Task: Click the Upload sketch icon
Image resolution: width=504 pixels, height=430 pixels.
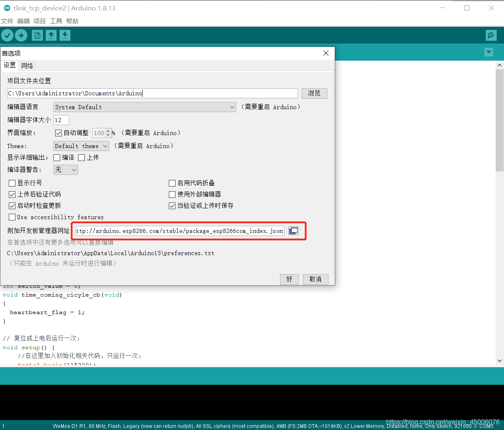Action: pyautogui.click(x=21, y=35)
